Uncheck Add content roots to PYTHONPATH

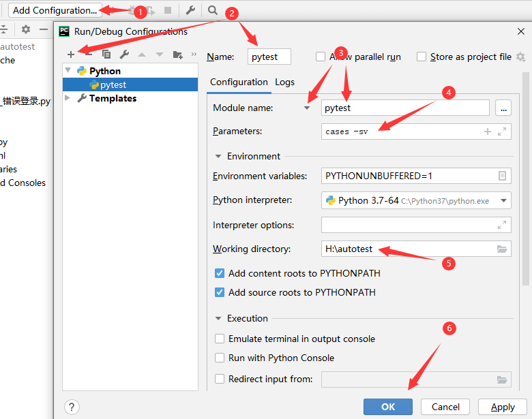click(220, 273)
